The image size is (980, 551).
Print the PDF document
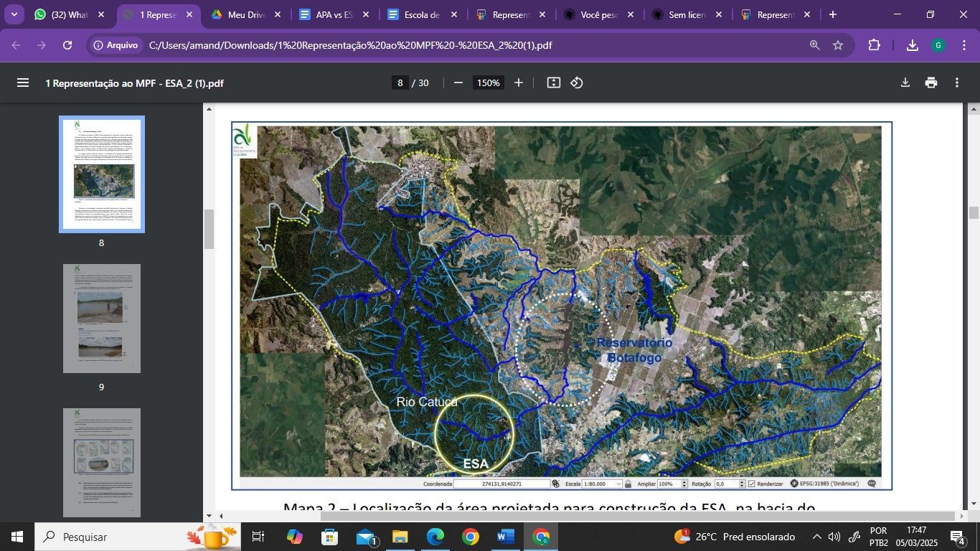[x=931, y=83]
